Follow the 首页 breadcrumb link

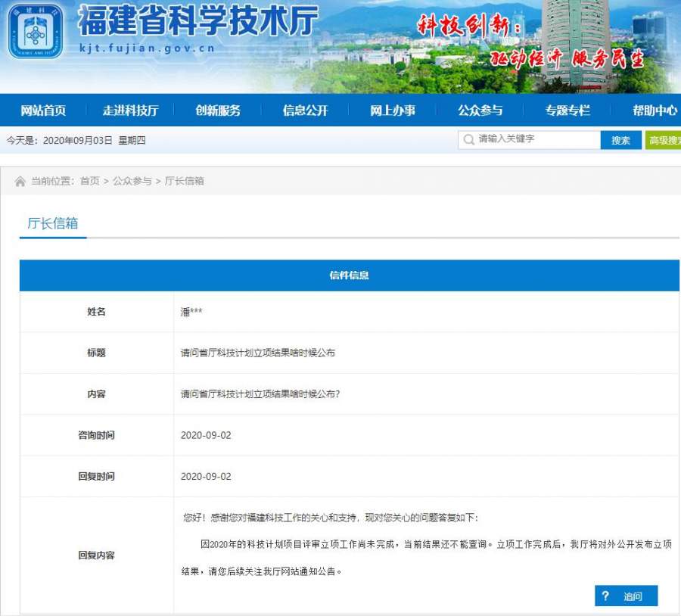pos(89,182)
